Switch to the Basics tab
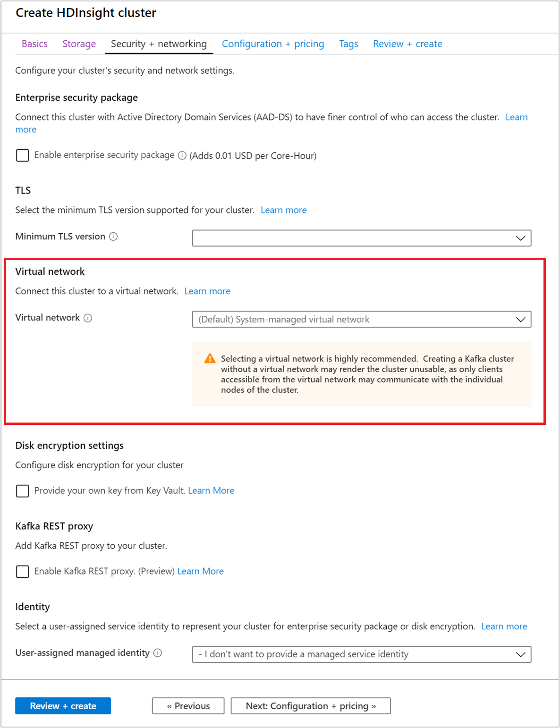Screen dimensions: 560x728 click(34, 43)
